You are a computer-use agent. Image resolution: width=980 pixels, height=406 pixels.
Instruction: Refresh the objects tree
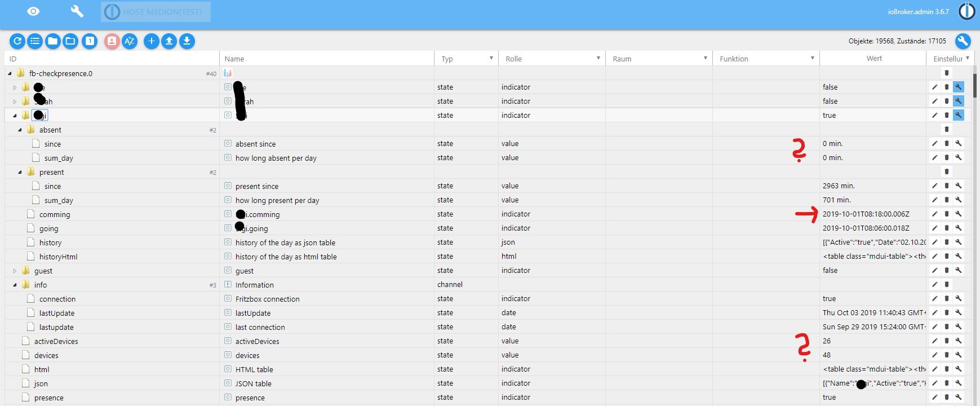(17, 41)
